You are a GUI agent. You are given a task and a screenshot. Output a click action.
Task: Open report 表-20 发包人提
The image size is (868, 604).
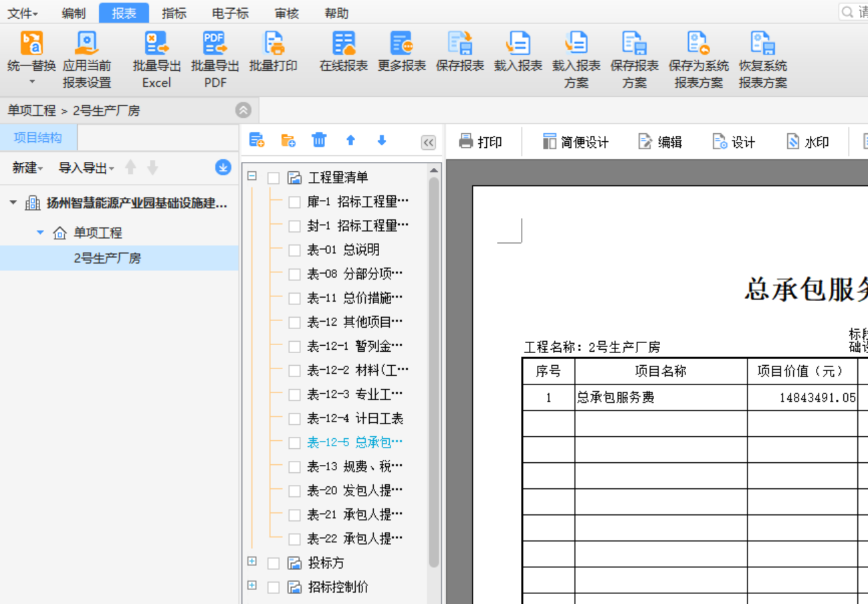click(x=355, y=491)
